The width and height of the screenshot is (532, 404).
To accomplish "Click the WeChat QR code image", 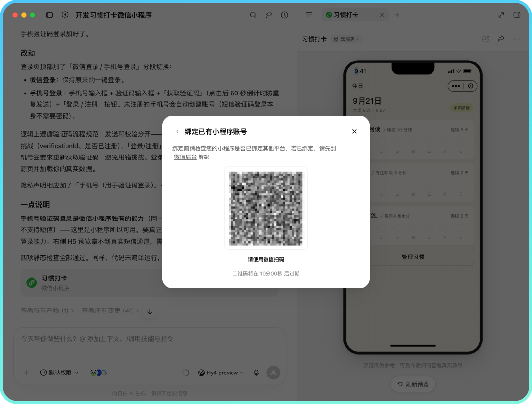I will point(266,208).
